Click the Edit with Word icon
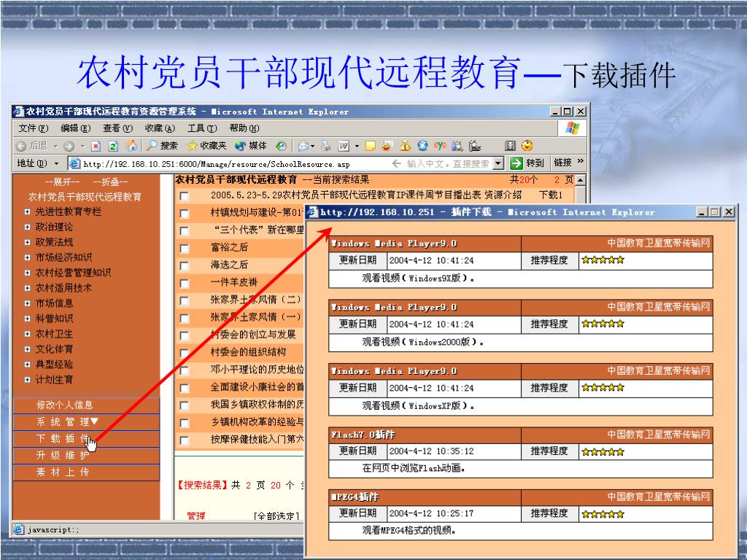Image resolution: width=747 pixels, height=560 pixels. [x=344, y=146]
